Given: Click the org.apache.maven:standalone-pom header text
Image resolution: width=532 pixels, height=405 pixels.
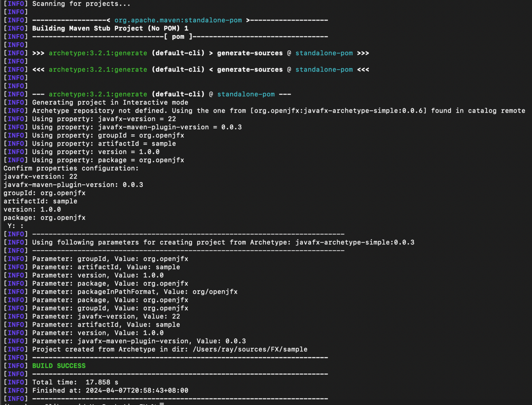Looking at the screenshot, I should 178,20.
